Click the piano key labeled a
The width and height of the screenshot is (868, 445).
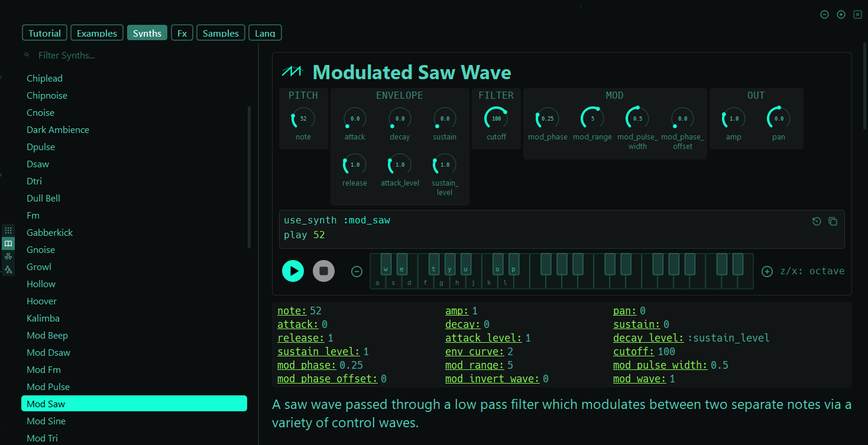(x=378, y=282)
